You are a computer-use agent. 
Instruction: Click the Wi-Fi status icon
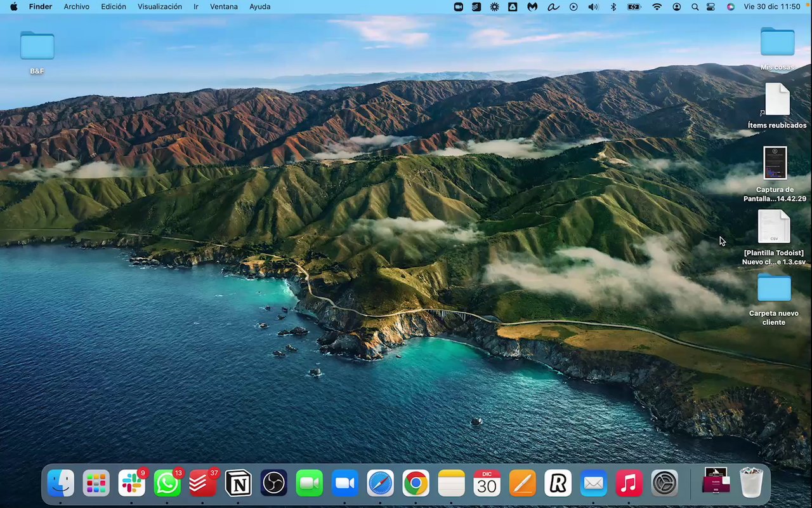657,7
